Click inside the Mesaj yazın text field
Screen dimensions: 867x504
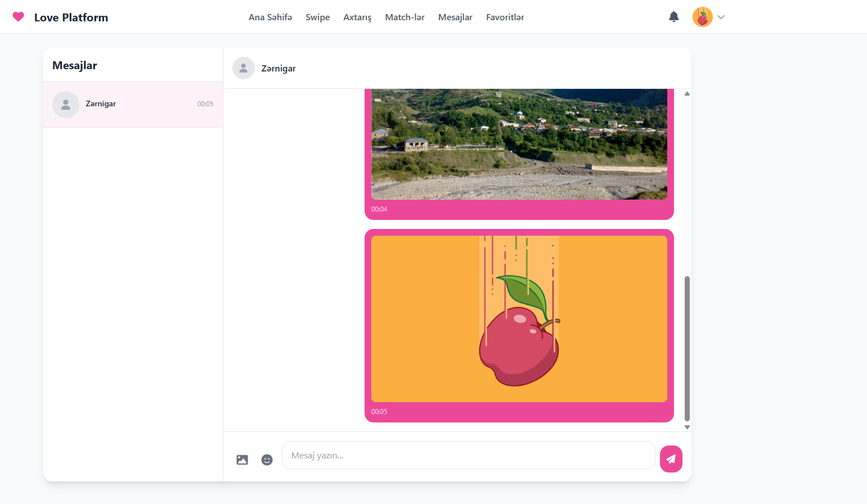pyautogui.click(x=468, y=455)
